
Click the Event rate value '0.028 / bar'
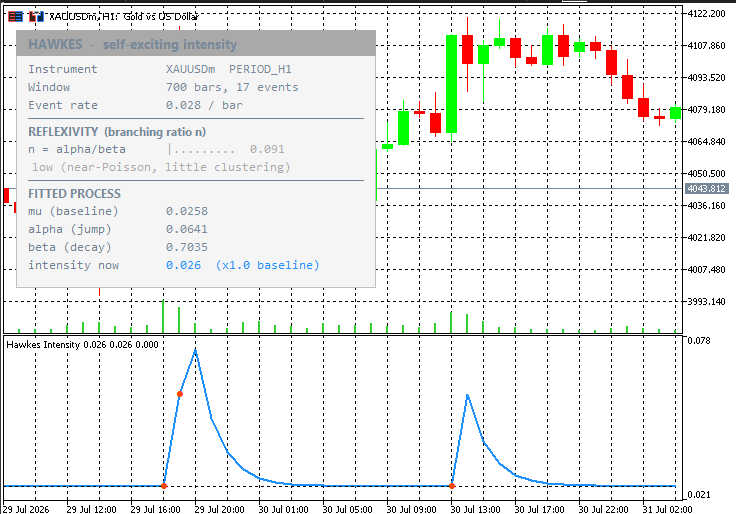tap(204, 105)
